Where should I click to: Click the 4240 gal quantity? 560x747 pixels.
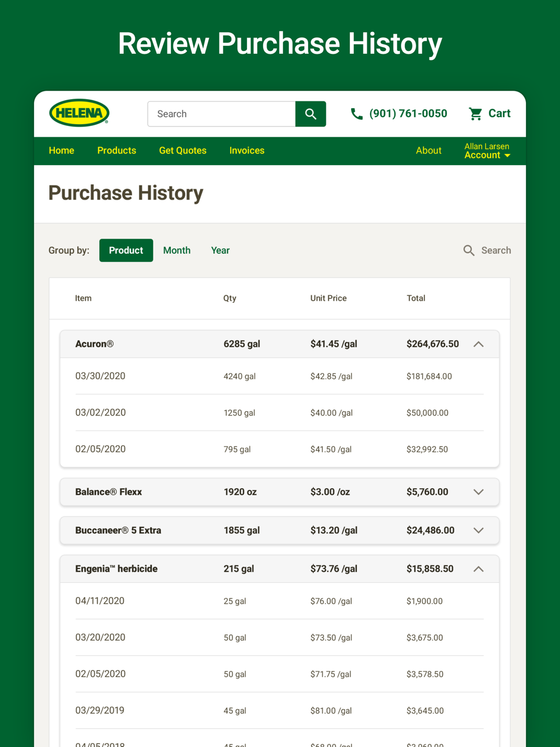coord(240,376)
